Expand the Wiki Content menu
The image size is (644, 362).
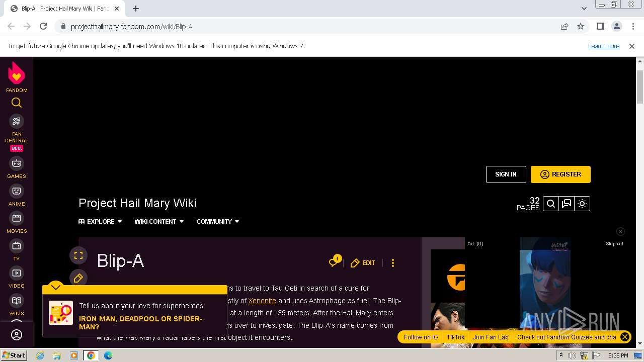click(x=159, y=221)
